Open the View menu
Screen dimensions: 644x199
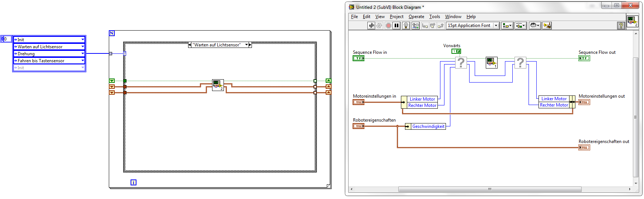tap(380, 17)
